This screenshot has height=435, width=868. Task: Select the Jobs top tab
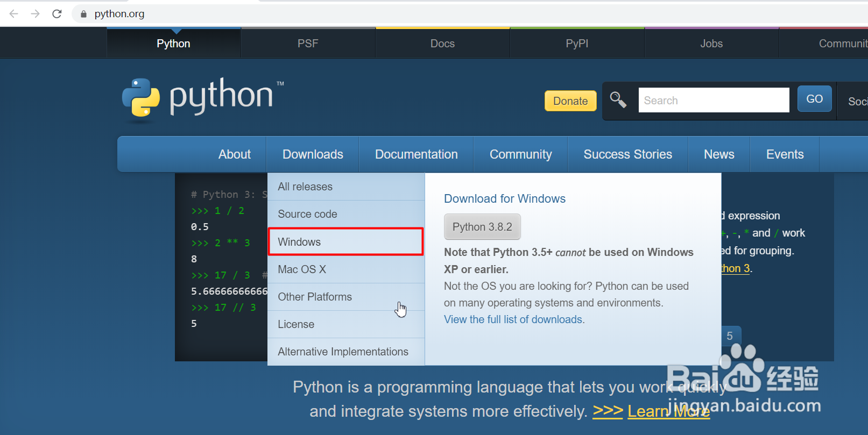click(x=711, y=44)
